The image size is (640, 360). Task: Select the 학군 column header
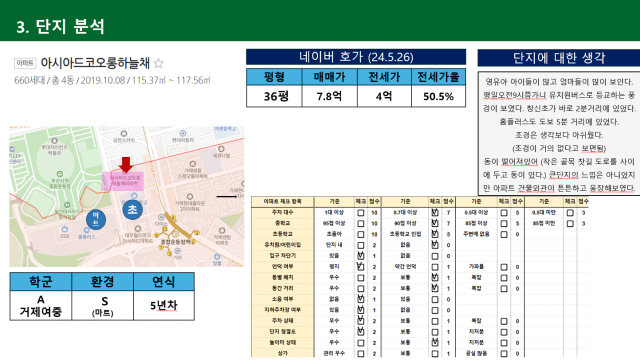[41, 282]
